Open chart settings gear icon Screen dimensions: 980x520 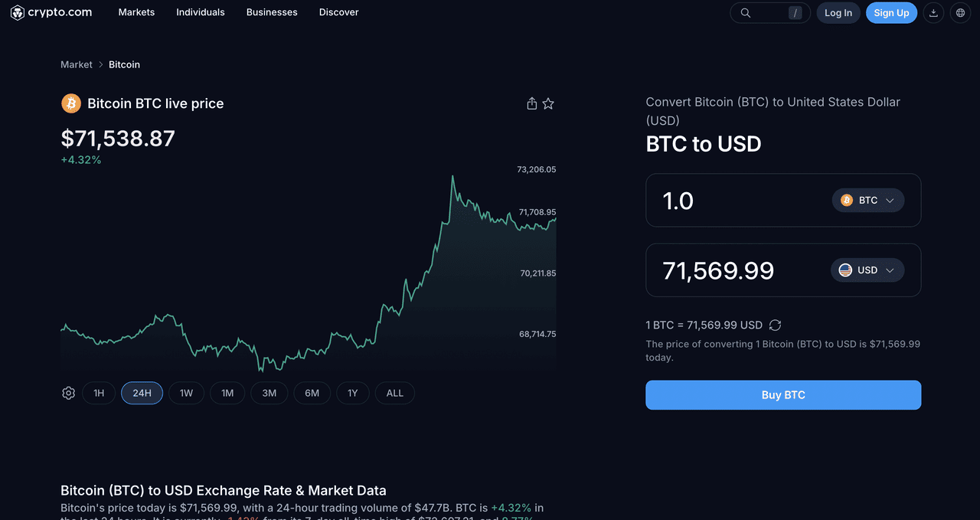pyautogui.click(x=68, y=393)
